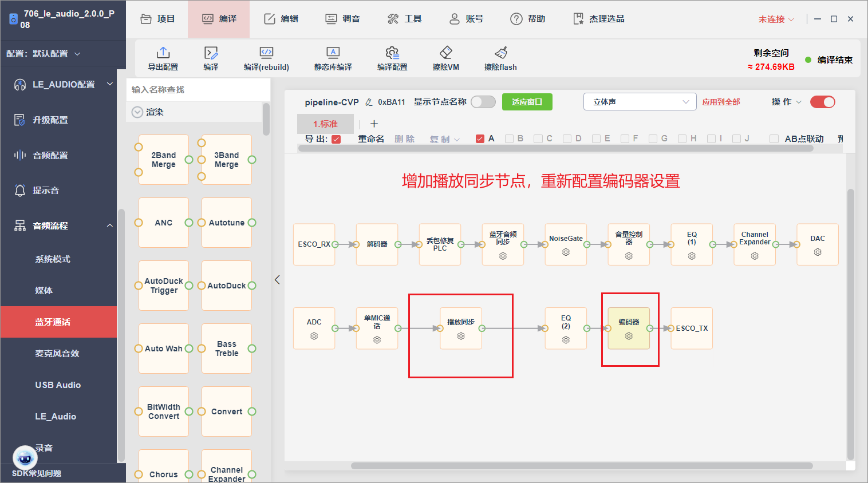Click the pencil icon beside pipeline-CVP
Screen dimensions: 868x483
[x=369, y=102]
